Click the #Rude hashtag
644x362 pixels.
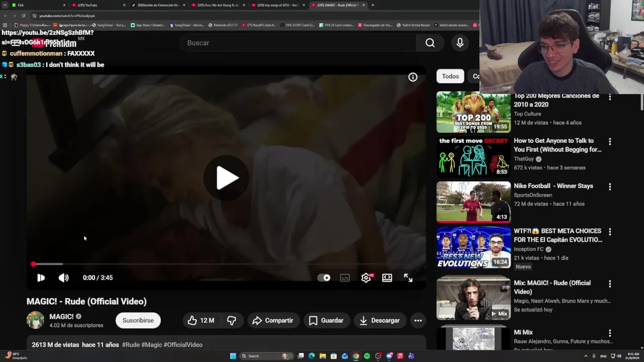(131, 345)
